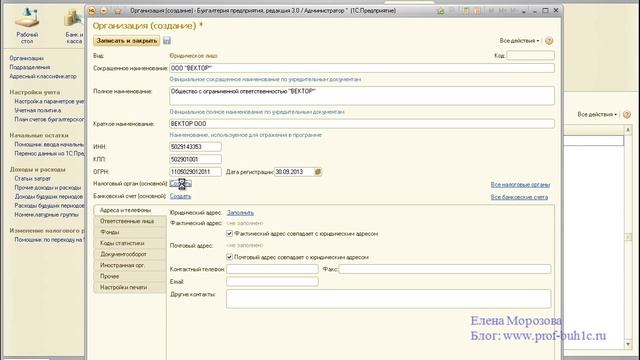The height and width of the screenshot is (360, 640).
Task: Open Помощник ввода начальных остатков link
Action: (49, 144)
